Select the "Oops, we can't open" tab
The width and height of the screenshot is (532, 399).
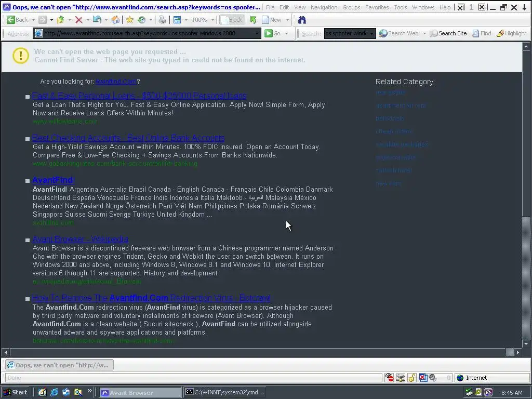tap(59, 365)
